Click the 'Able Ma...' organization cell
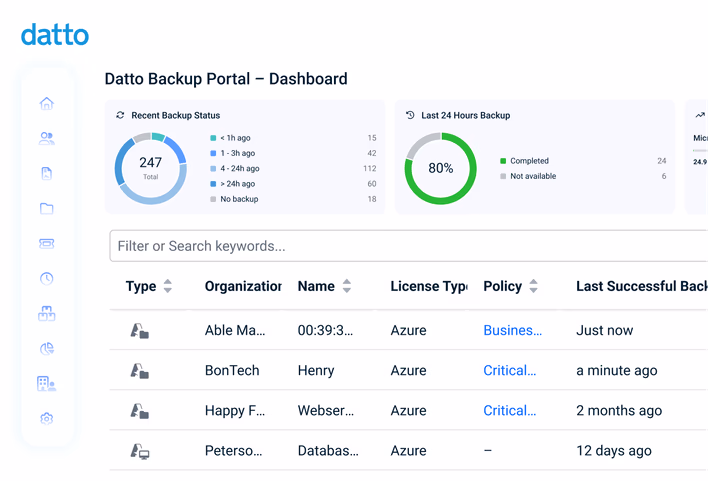The height and width of the screenshot is (481, 708). (235, 330)
